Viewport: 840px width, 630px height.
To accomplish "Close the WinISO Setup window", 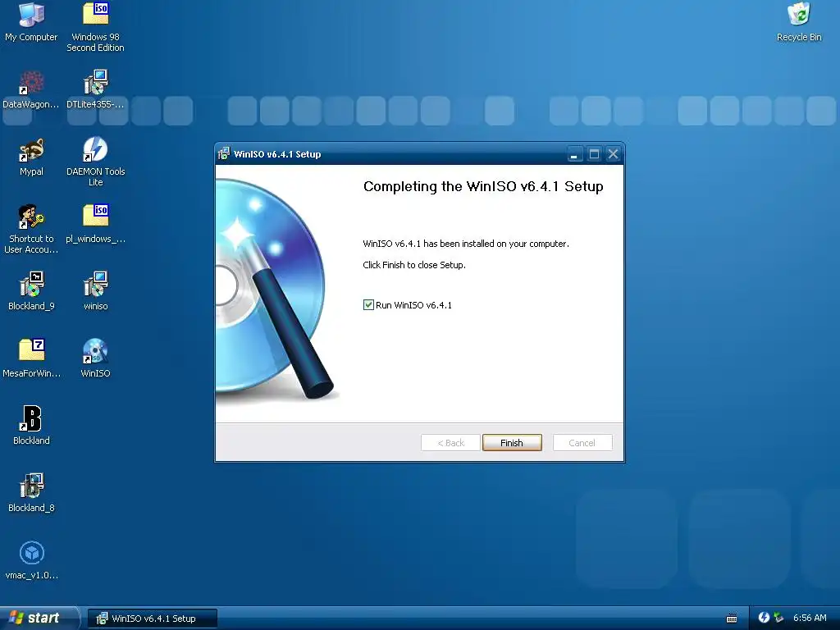I will click(x=614, y=154).
